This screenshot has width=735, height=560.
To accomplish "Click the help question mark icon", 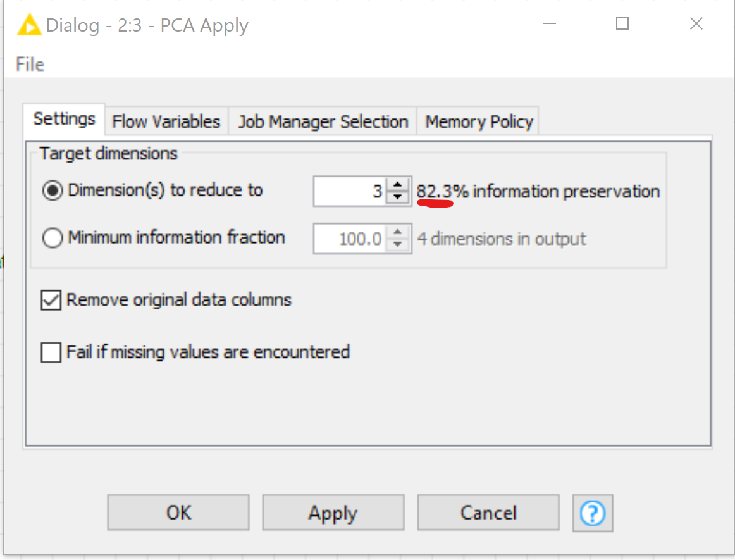I will pyautogui.click(x=593, y=513).
